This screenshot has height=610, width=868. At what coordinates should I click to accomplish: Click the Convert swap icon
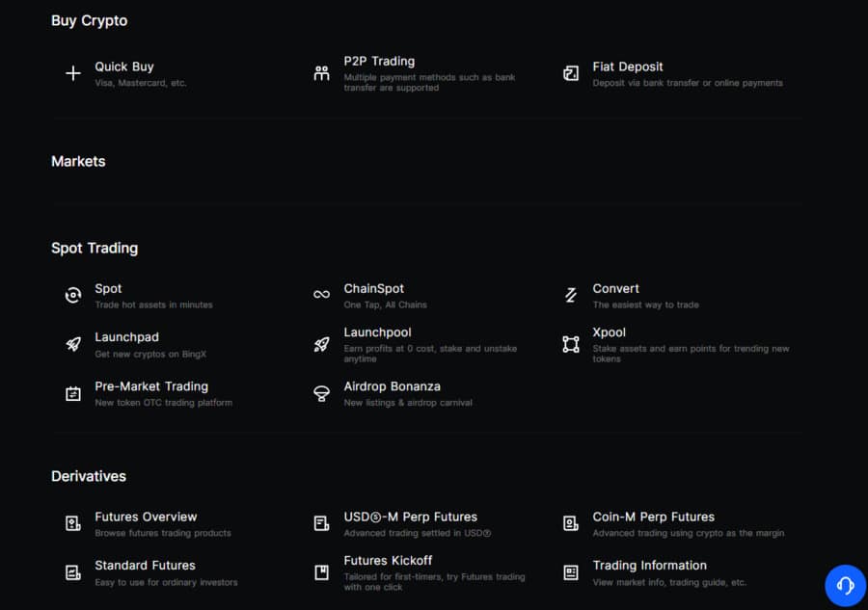click(x=571, y=295)
